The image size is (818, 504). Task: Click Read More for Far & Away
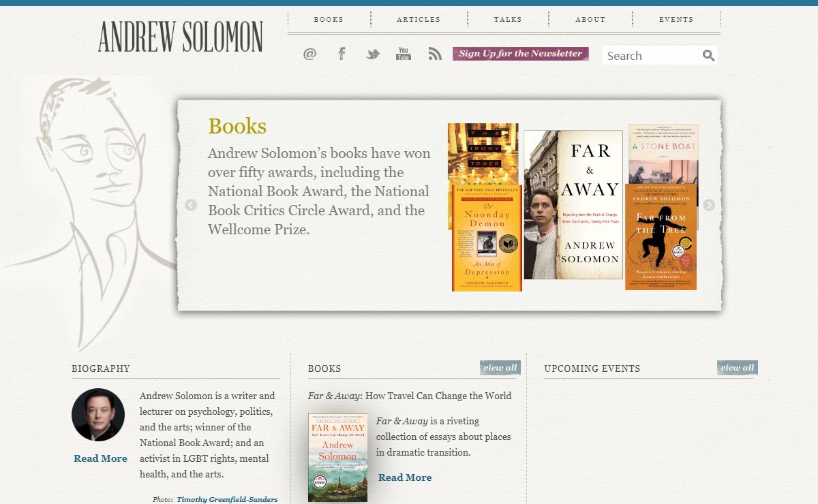tap(405, 477)
